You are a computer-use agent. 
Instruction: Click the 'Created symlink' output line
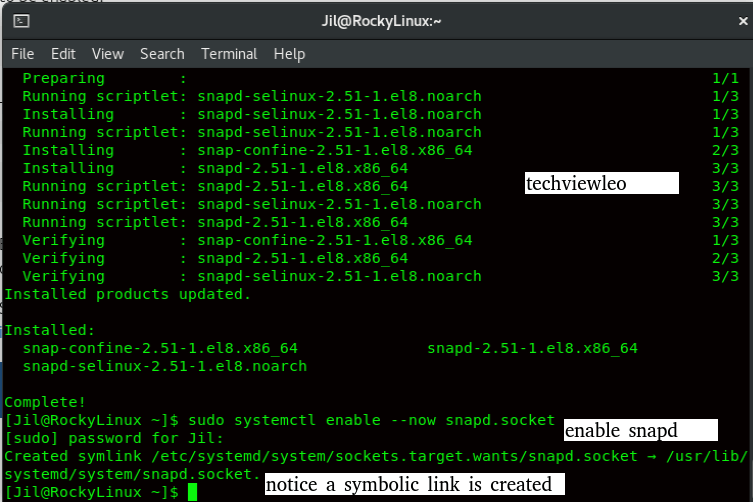click(376, 456)
